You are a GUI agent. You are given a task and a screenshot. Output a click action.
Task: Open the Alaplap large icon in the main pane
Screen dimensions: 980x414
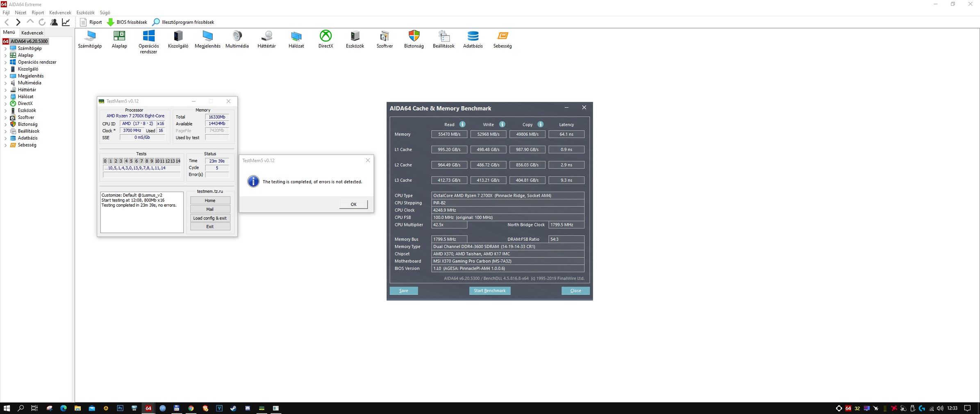coord(119,39)
